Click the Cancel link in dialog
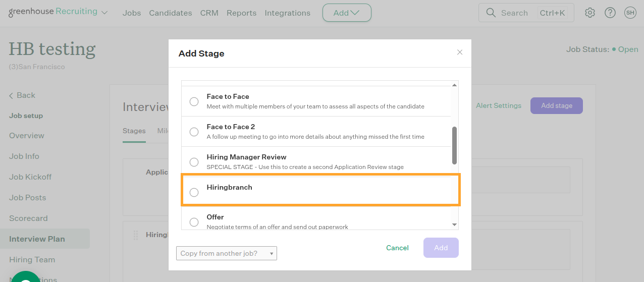Viewport: 644px width, 282px height. point(397,248)
